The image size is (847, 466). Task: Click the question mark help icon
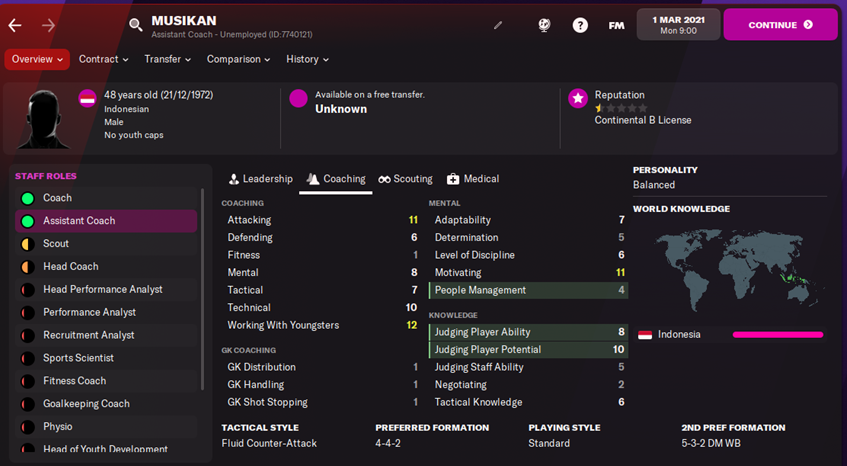click(x=580, y=25)
